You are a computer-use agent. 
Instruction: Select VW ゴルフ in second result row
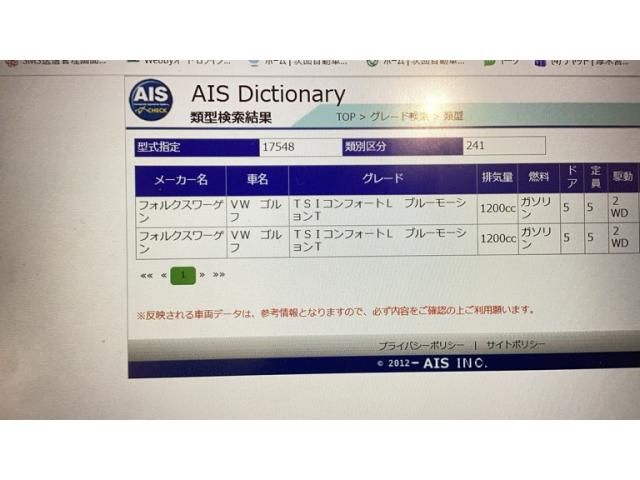pos(258,241)
